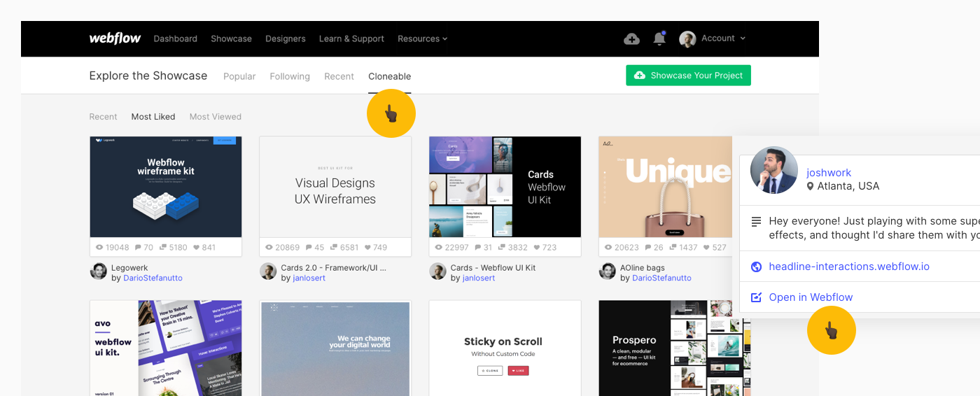Click Legowerk views icon showing 19048
This screenshot has width=980, height=396.
99,248
